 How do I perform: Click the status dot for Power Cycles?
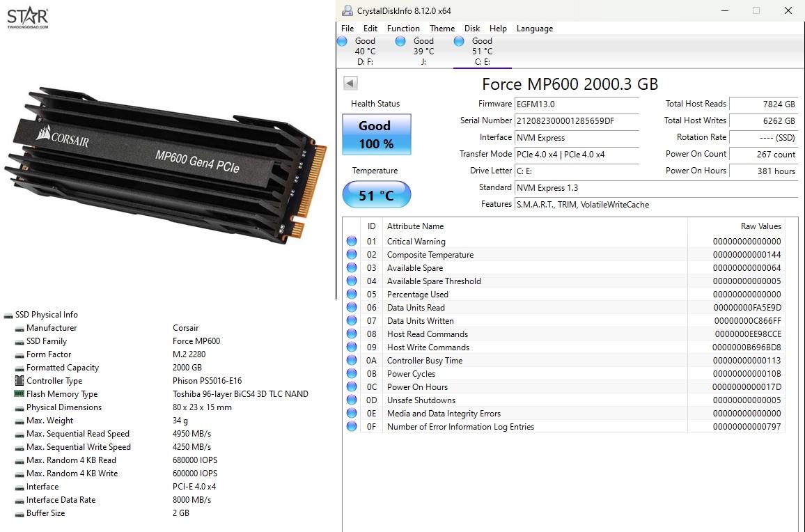352,373
